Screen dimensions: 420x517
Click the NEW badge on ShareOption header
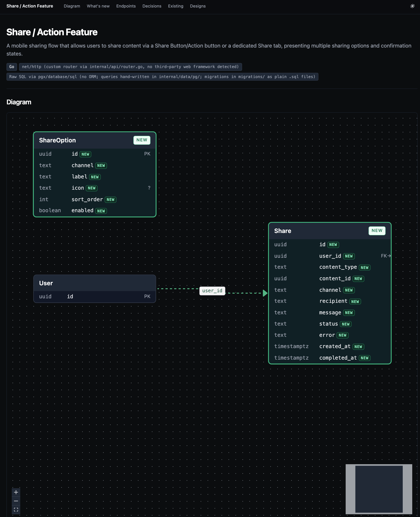142,140
